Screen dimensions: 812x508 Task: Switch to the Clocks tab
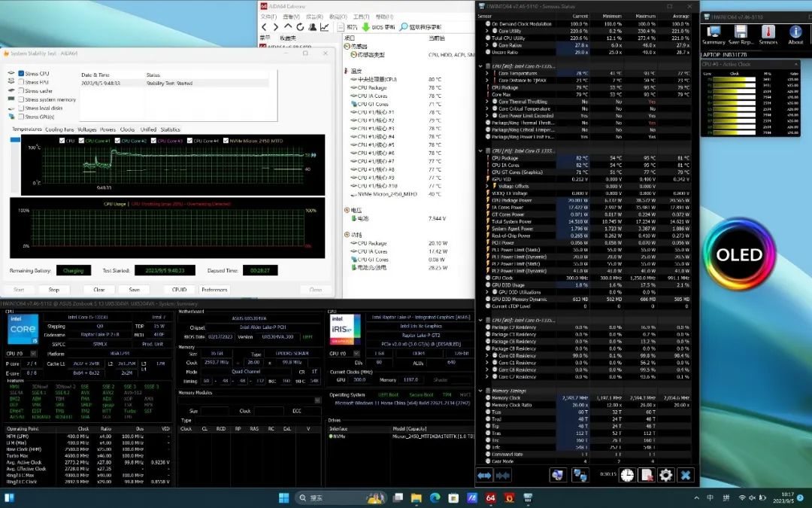127,129
